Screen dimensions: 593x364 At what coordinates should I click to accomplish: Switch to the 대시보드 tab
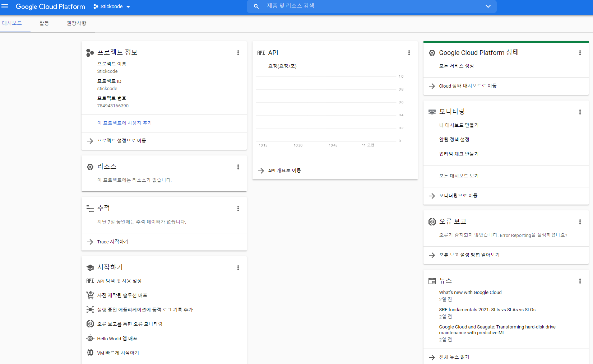12,23
